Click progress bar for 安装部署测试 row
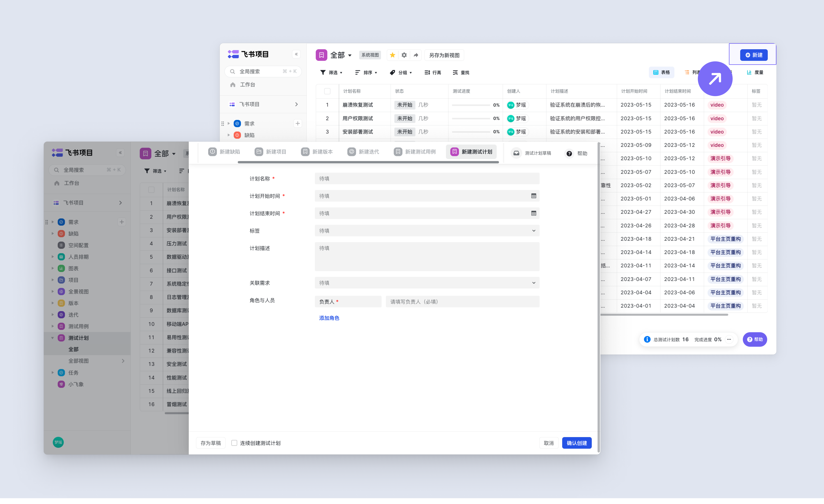 [x=471, y=132]
